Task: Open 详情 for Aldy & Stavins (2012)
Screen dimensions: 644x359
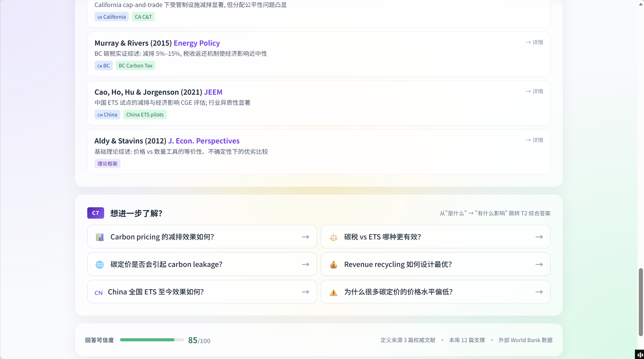Action: [x=534, y=140]
